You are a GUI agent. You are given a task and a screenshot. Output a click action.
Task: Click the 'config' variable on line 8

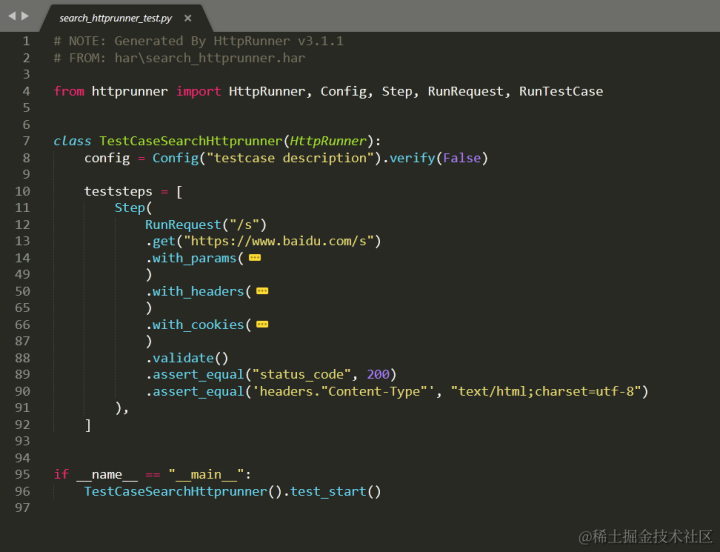(107, 158)
